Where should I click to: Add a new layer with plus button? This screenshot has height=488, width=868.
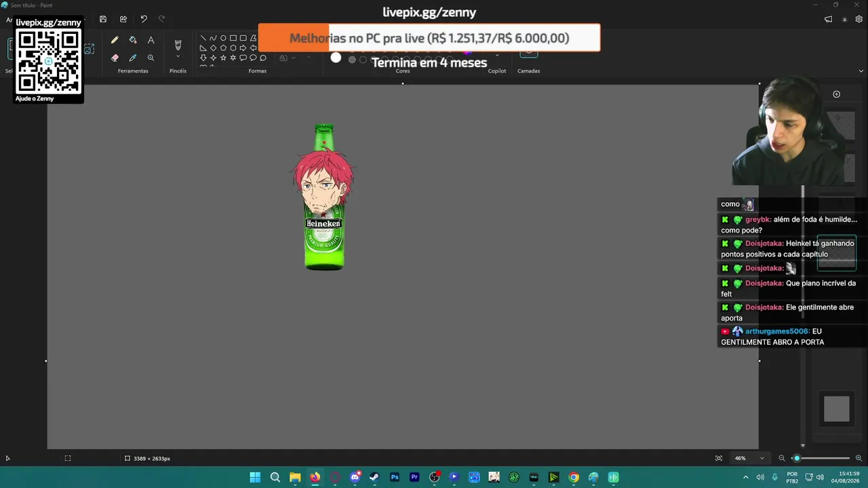(x=836, y=94)
